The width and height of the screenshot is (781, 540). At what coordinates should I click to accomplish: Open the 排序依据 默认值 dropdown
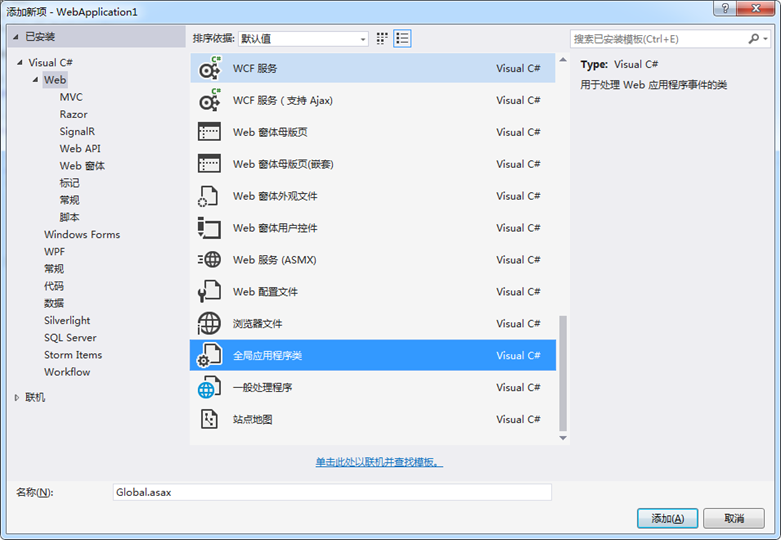pos(303,39)
